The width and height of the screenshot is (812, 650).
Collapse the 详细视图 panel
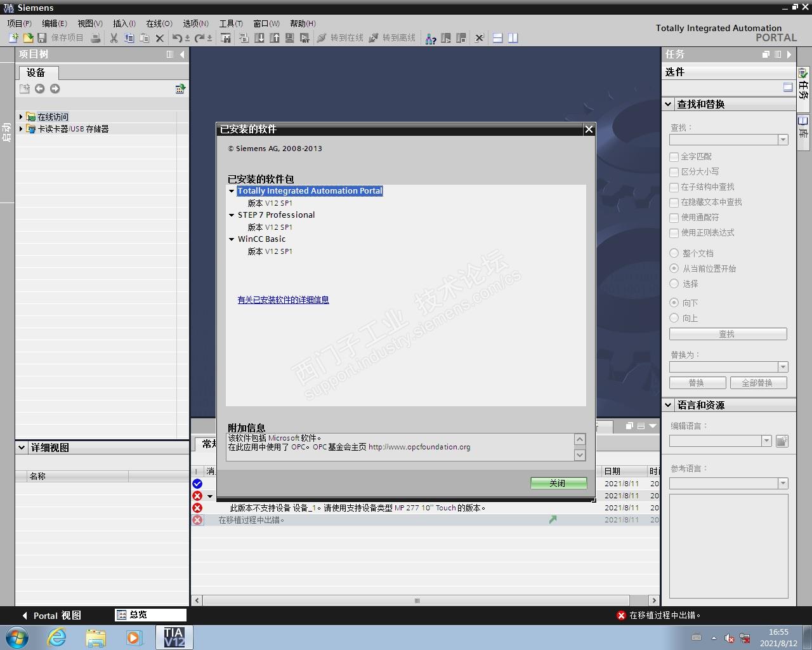pos(22,448)
